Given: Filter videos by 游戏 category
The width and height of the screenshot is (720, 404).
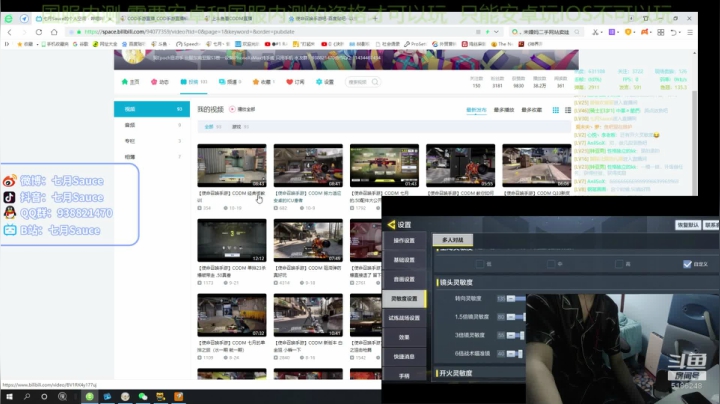Looking at the screenshot, I should click(240, 127).
